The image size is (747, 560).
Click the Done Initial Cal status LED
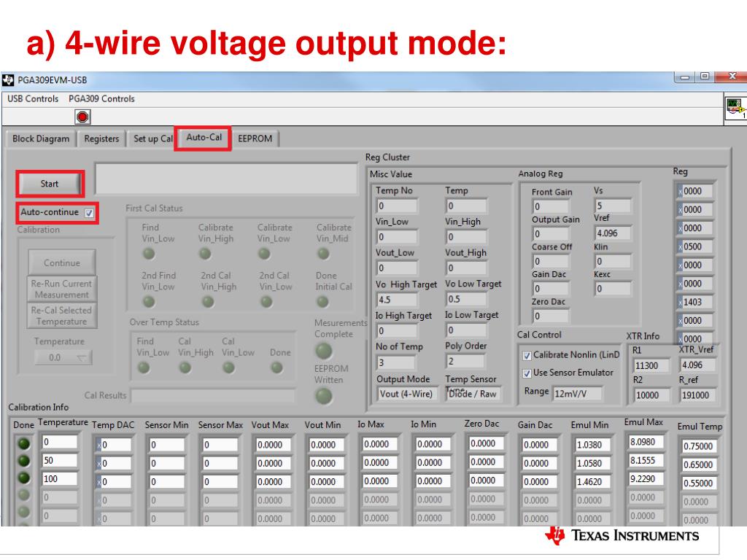tap(322, 301)
